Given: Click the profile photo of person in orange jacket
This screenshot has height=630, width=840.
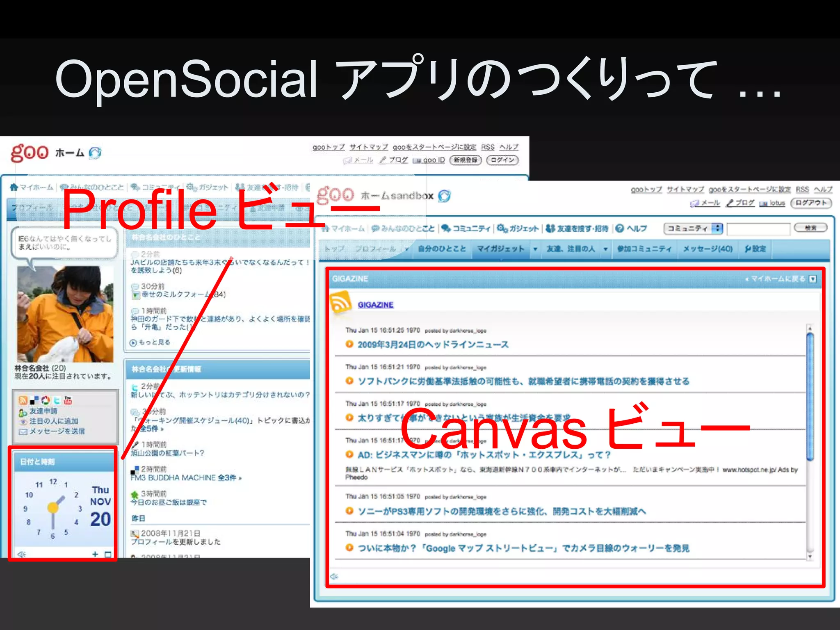Looking at the screenshot, I should (x=65, y=314).
